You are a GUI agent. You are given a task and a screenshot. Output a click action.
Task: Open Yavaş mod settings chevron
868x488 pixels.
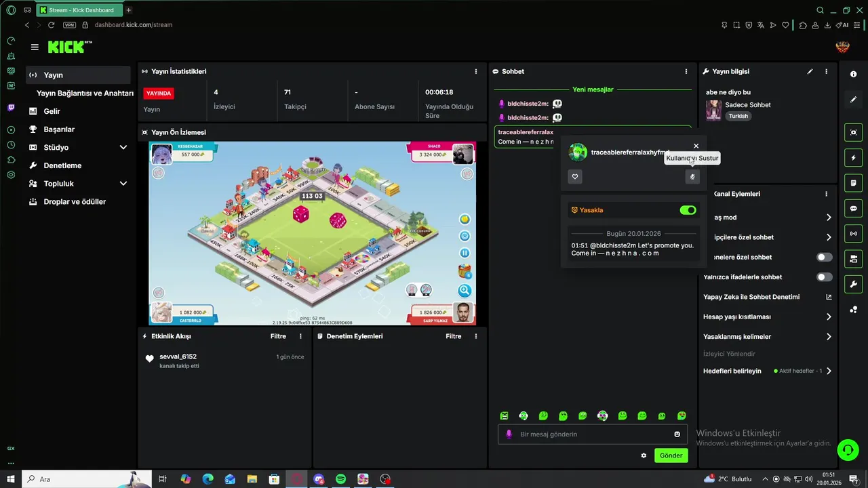(829, 218)
